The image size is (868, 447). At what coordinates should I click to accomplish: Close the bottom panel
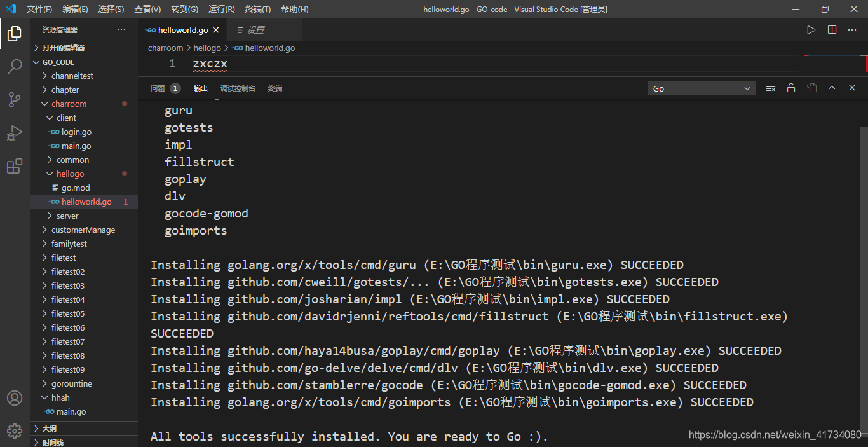[x=852, y=88]
